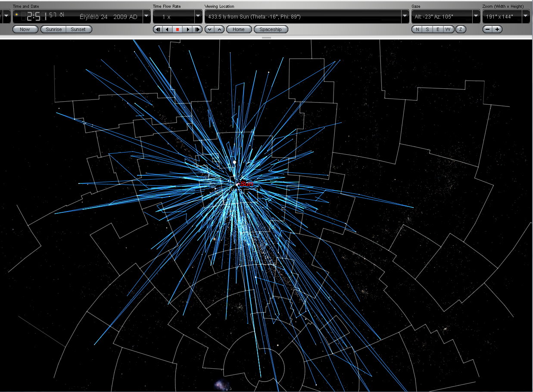Screen dimensions: 533x392
Task: Zoom out with the minus button
Action: [487, 29]
